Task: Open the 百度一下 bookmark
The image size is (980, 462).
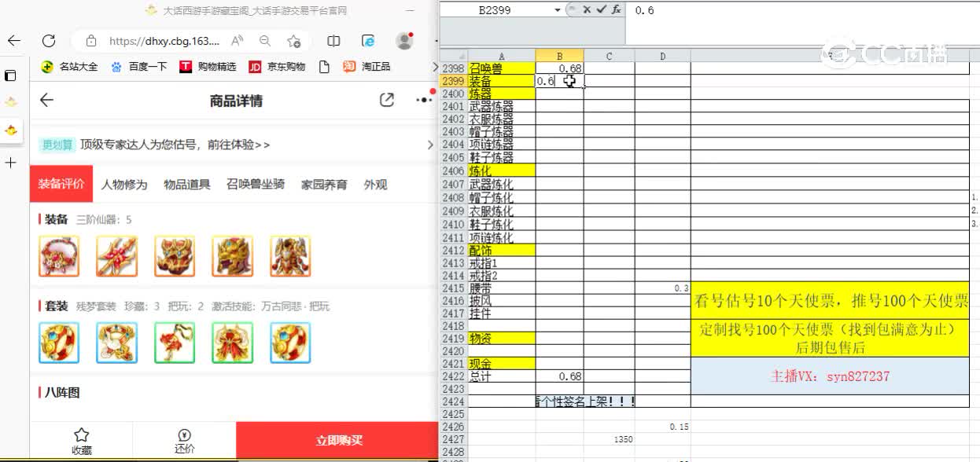Action: [x=139, y=67]
